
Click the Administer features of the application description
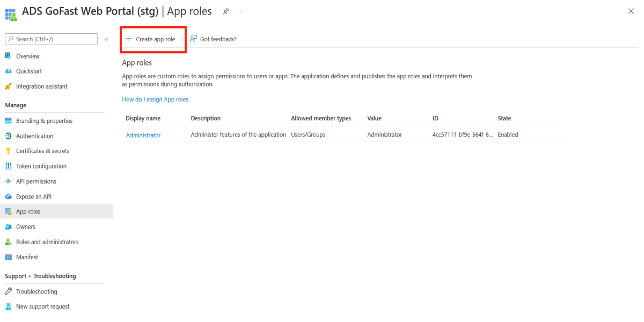pyautogui.click(x=238, y=135)
